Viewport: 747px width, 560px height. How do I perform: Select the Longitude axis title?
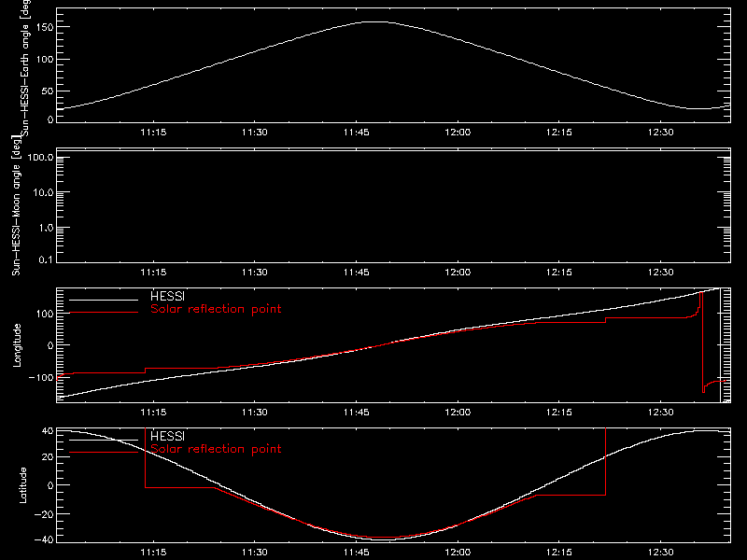pos(17,345)
